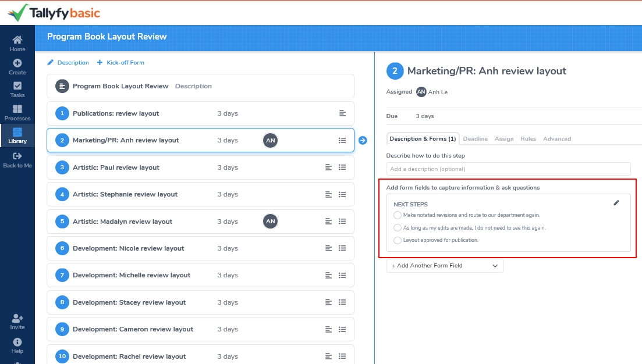Choose 'Make notated revisions and route' option
Screen dimensions: 642x364
coord(398,215)
